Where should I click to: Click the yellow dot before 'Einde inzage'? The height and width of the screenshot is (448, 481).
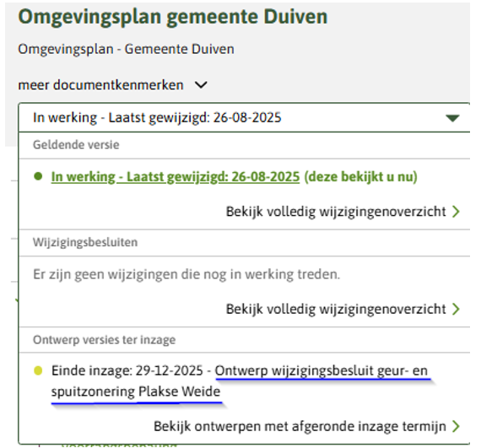[x=38, y=370]
